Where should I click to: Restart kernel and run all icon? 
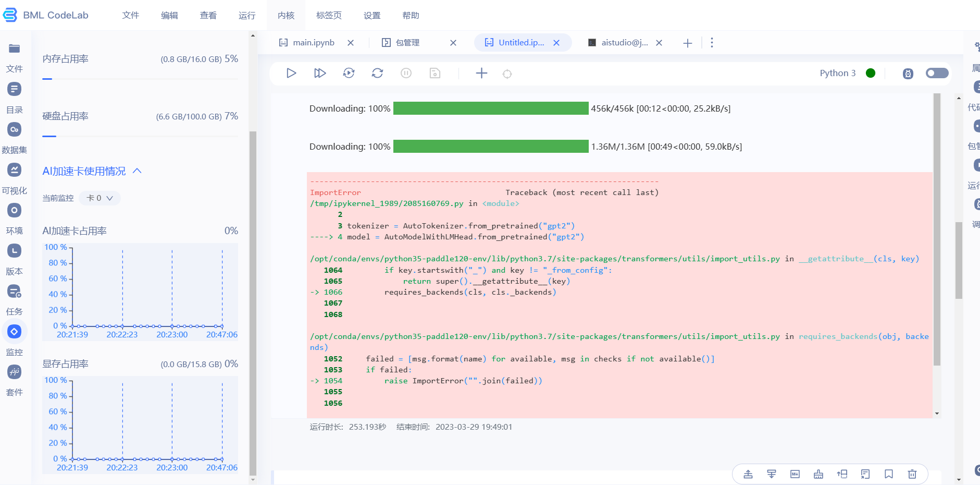[x=349, y=73]
